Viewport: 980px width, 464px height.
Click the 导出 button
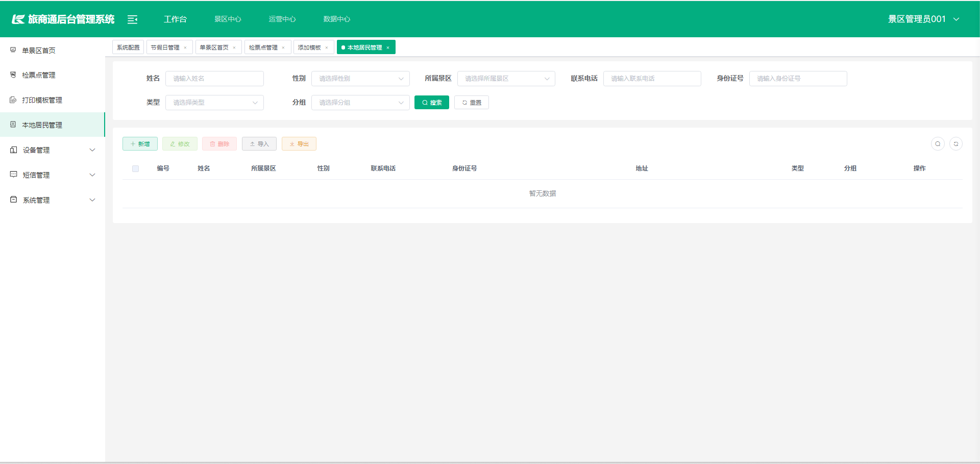299,144
